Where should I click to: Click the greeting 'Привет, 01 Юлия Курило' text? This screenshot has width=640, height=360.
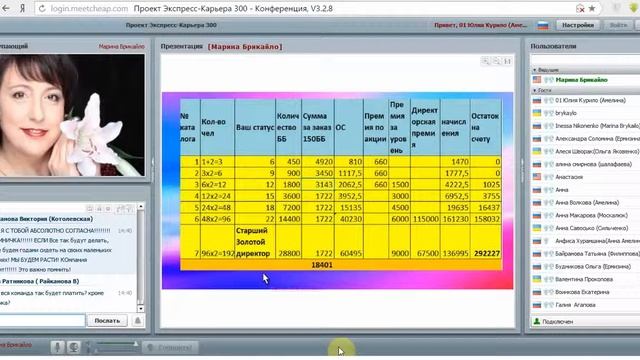(480, 25)
